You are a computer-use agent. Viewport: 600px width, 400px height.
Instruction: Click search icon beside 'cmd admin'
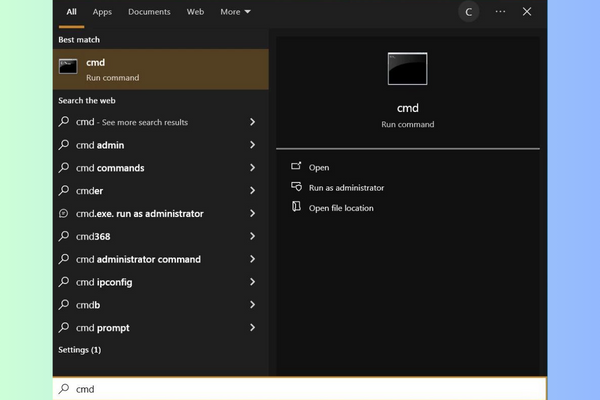(x=64, y=145)
